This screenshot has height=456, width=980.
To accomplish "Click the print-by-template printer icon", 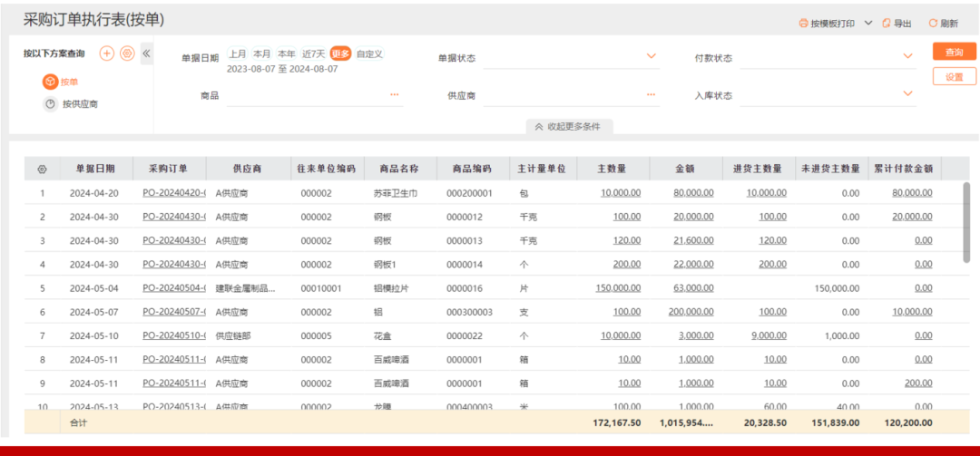I will (802, 24).
